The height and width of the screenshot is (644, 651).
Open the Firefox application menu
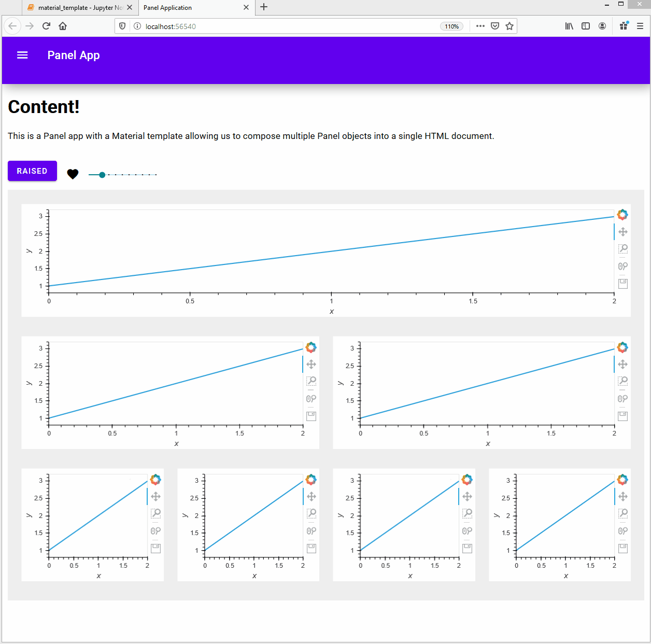tap(640, 26)
